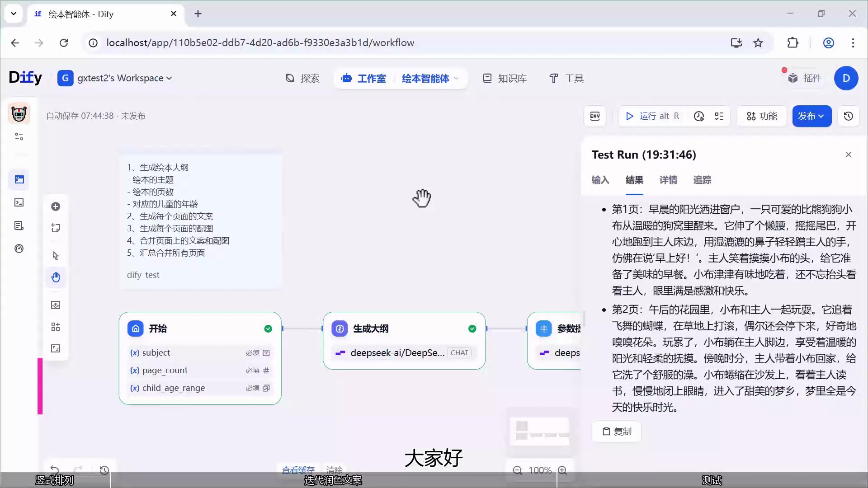Viewport: 868px width, 488px height.
Task: Click the 复制 copy button
Action: pyautogui.click(x=617, y=432)
